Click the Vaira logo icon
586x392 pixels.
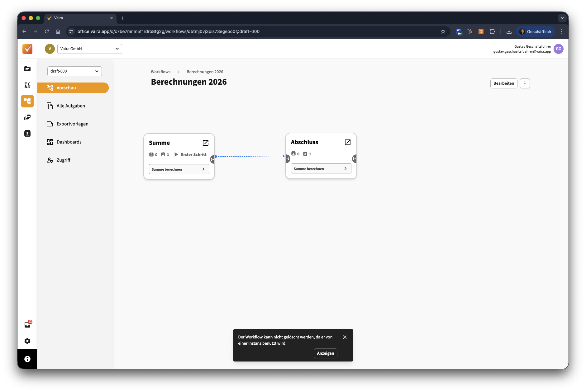tap(27, 49)
